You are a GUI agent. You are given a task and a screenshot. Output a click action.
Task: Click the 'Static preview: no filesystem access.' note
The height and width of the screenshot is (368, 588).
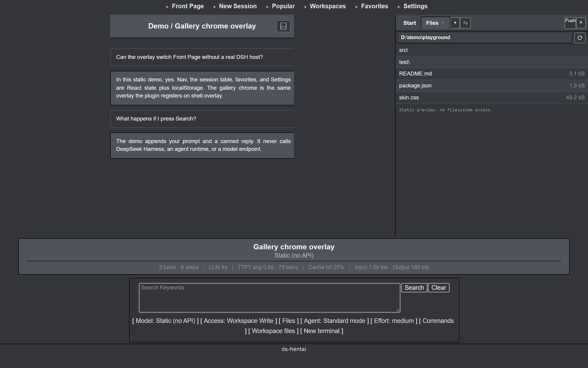point(446,110)
